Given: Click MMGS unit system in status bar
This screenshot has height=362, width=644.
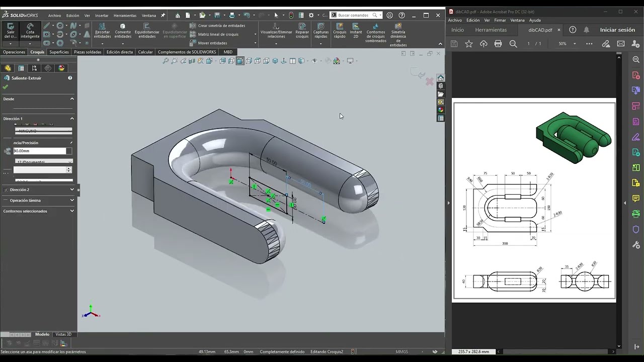Looking at the screenshot, I should click(x=401, y=352).
